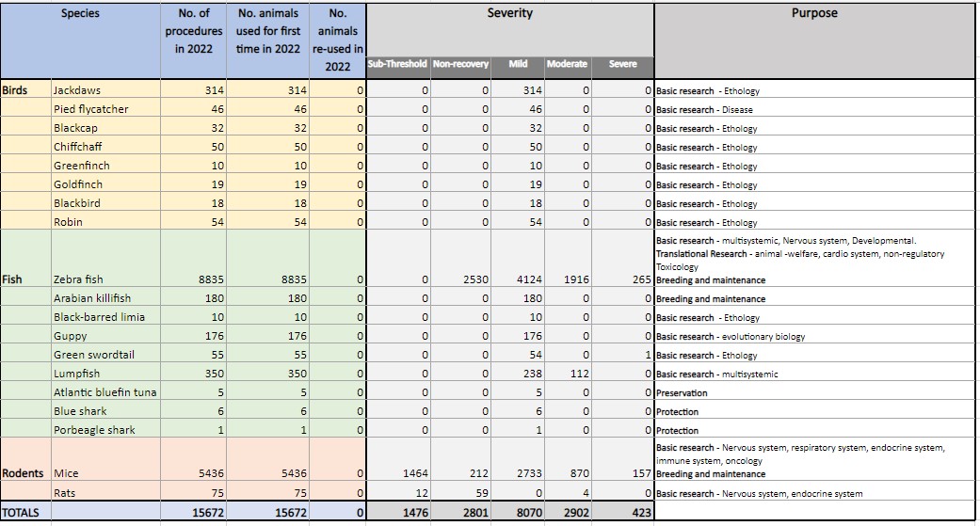
Task: Click the Pied flycatcher species cell
Action: [105, 109]
